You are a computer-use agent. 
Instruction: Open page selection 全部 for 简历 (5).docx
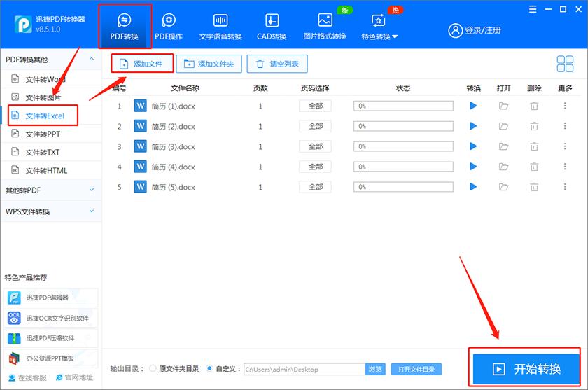[x=316, y=187]
